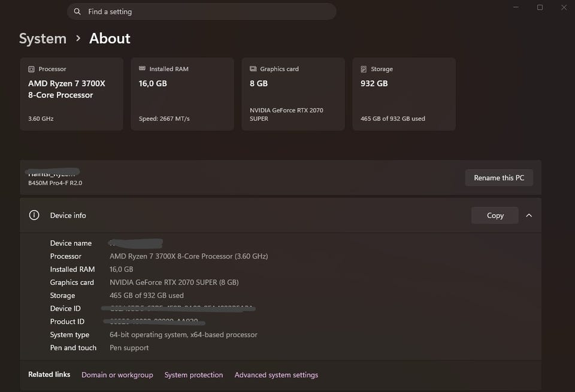This screenshot has width=575, height=392.
Task: Click 'AMD Ryzen 7 3700X 8-Core Processor (3.60 GHz)' value
Action: (189, 256)
